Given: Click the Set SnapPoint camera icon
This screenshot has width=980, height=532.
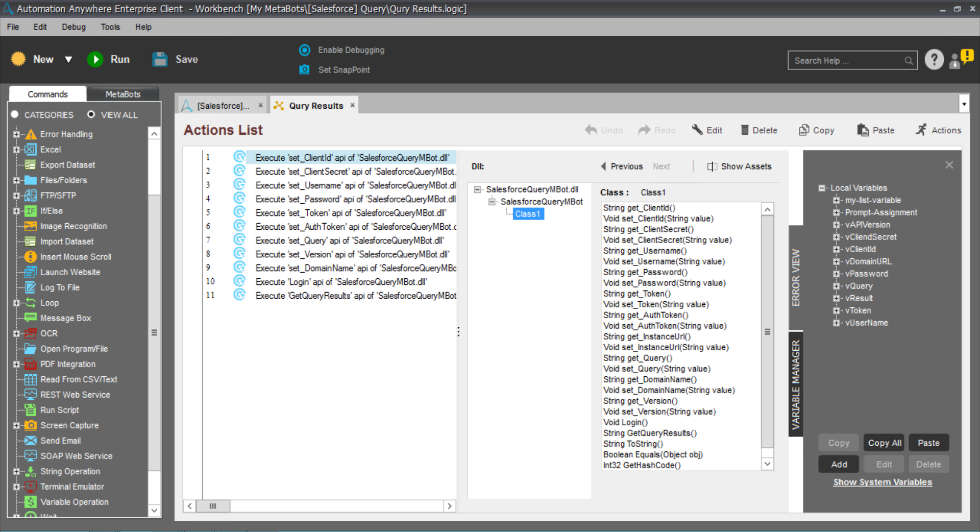Looking at the screenshot, I should coord(304,69).
